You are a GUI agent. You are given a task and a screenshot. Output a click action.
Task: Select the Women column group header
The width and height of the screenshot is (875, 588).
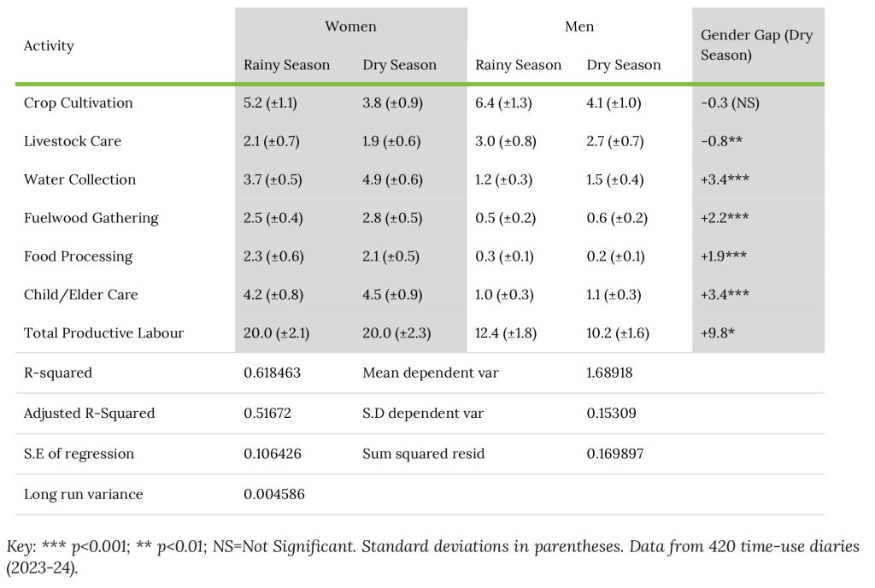tap(350, 26)
